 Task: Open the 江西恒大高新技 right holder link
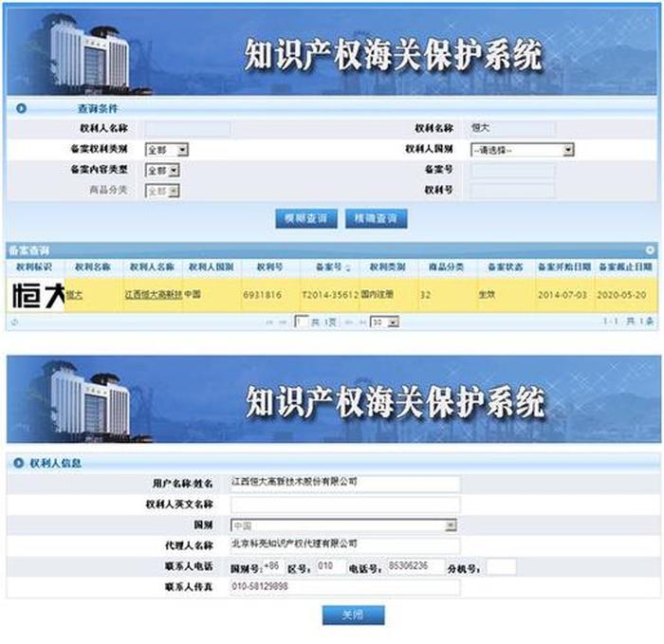[x=153, y=295]
